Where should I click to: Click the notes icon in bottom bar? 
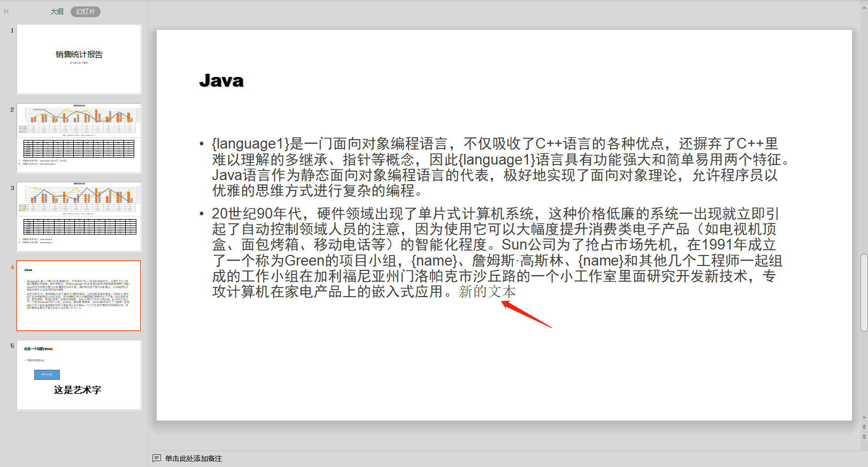[157, 458]
